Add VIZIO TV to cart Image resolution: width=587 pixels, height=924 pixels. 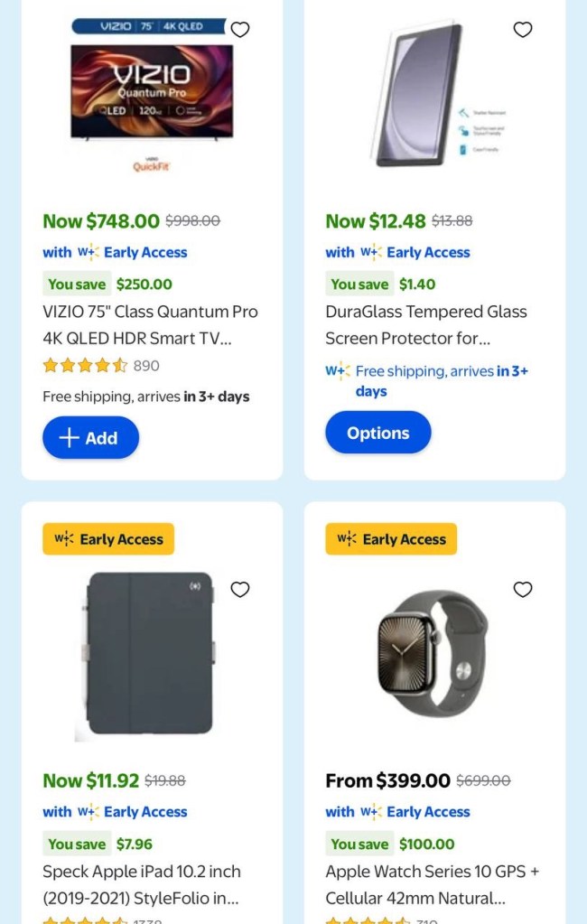(91, 438)
